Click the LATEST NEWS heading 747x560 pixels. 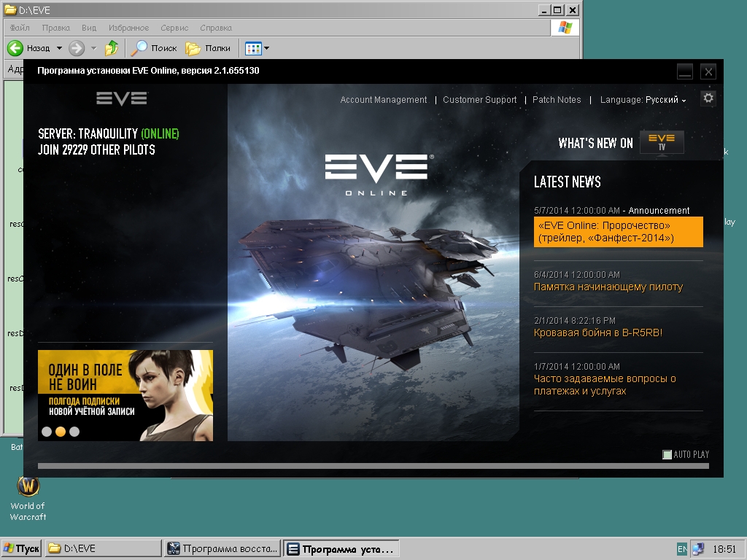[568, 182]
